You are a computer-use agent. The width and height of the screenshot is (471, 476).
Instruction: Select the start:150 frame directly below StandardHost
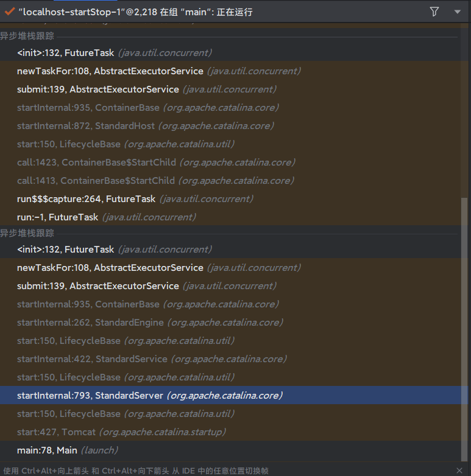(x=126, y=144)
